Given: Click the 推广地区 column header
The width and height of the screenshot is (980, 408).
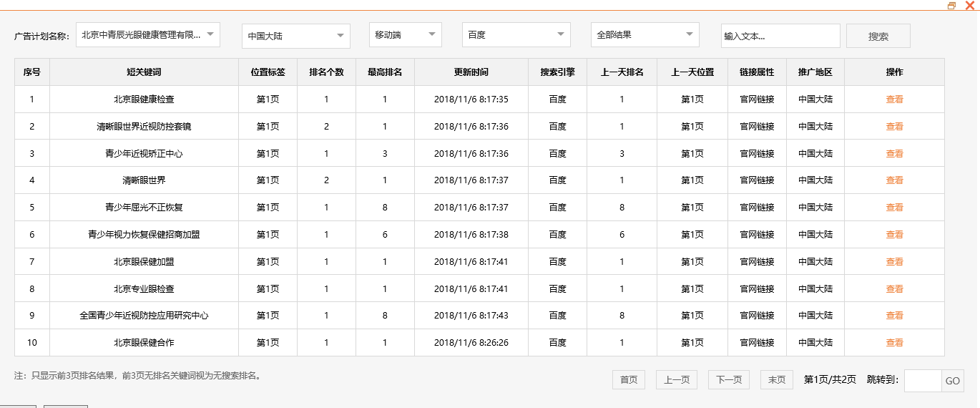Looking at the screenshot, I should (x=815, y=72).
